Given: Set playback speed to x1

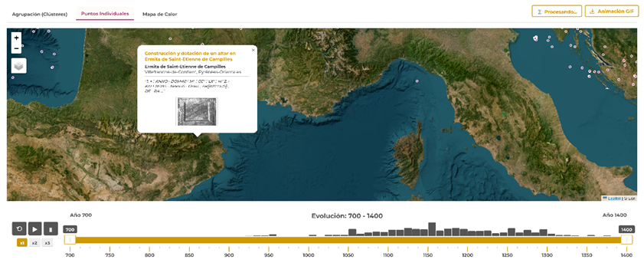Looking at the screenshot, I should click(x=22, y=243).
